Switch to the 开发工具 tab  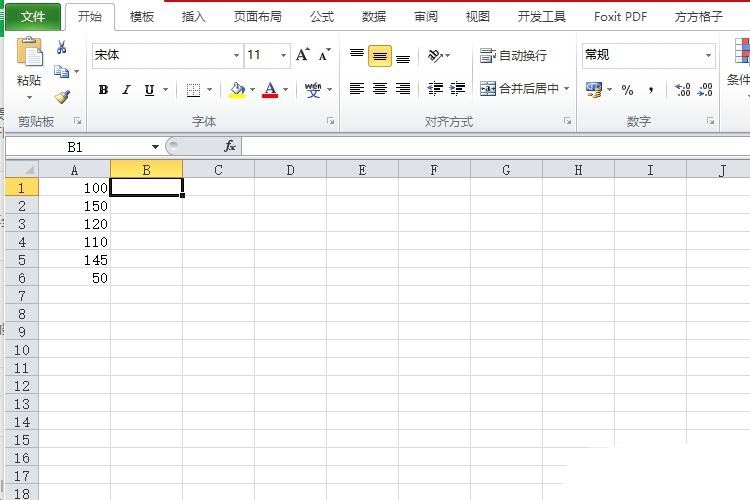[541, 17]
